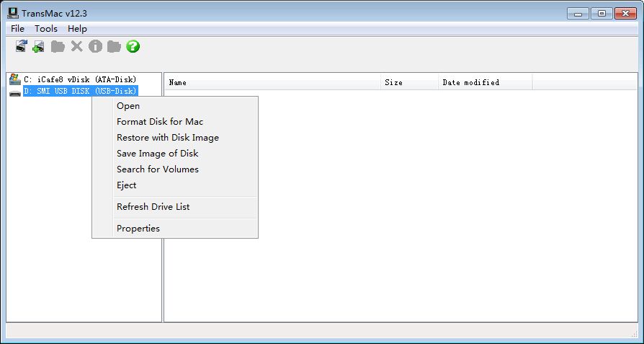Select Restore with Disk Image

point(168,138)
